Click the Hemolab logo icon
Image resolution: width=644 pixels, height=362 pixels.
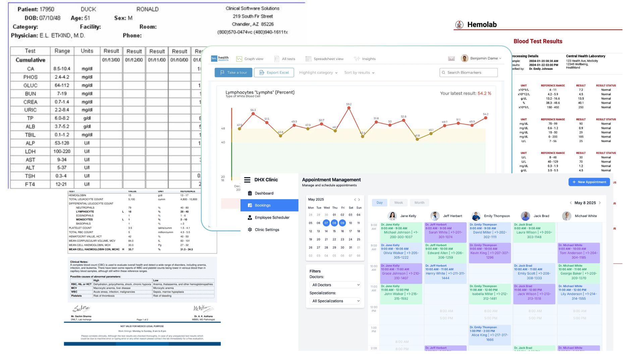[x=459, y=24]
